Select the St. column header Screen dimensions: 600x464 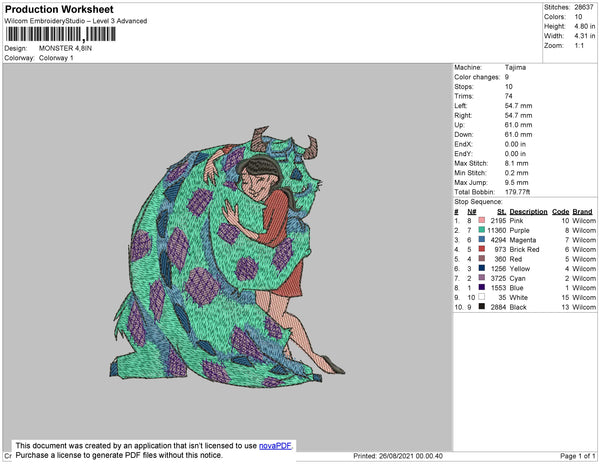(501, 212)
